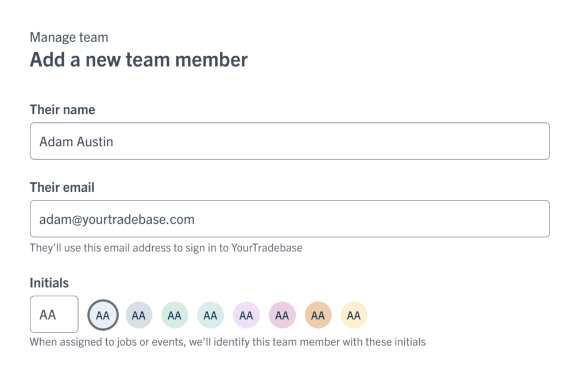Click the name field containing Adam Austin
The image size is (588, 368).
pyautogui.click(x=290, y=141)
